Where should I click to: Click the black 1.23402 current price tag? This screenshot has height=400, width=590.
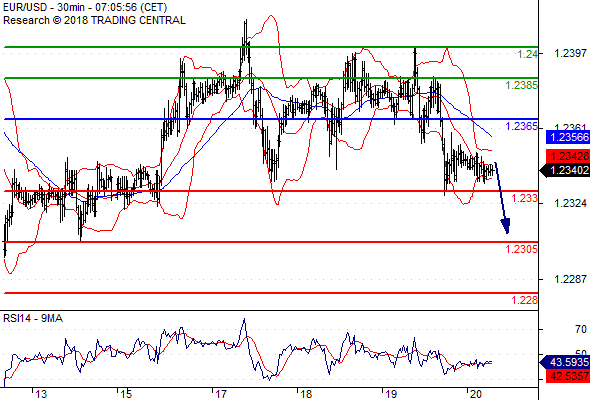tap(565, 170)
